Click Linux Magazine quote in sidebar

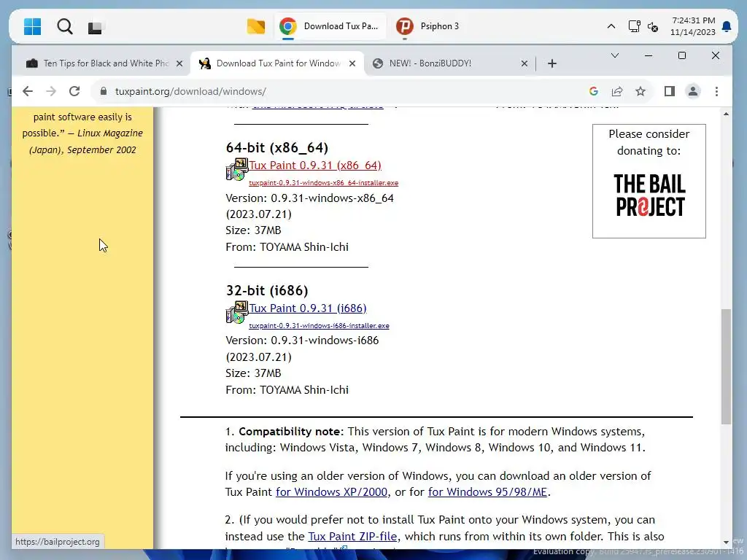(x=82, y=133)
